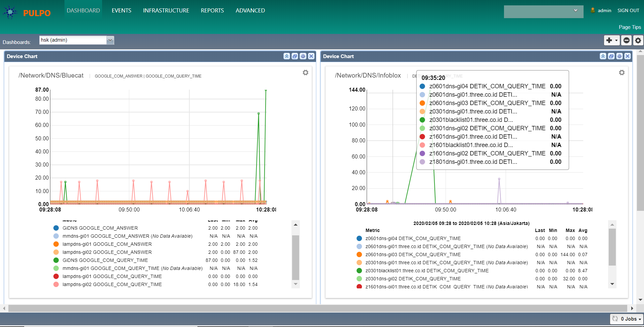Viewport: 644px width, 327px height.
Task: Toggle GiDNS GOOGLE_COM_ANSWER series in legend
Action: pyautogui.click(x=56, y=228)
